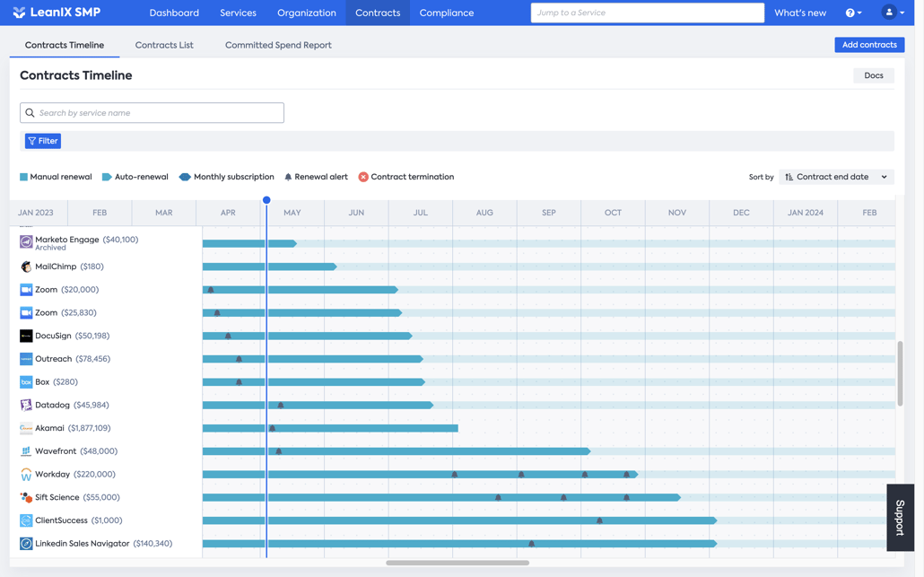Click the Datadog ($45,984) service name
Screen dimensions: 924x577
coord(72,405)
